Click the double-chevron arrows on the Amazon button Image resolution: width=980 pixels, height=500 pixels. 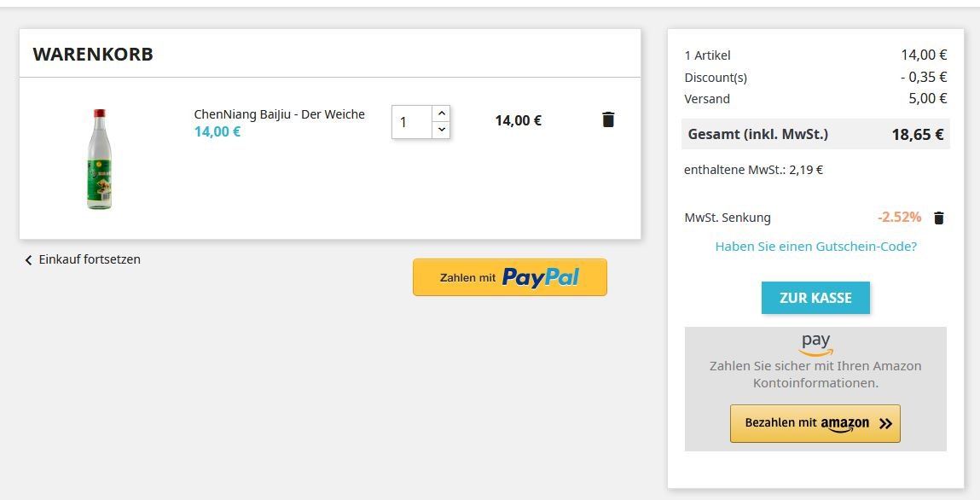[x=885, y=423]
